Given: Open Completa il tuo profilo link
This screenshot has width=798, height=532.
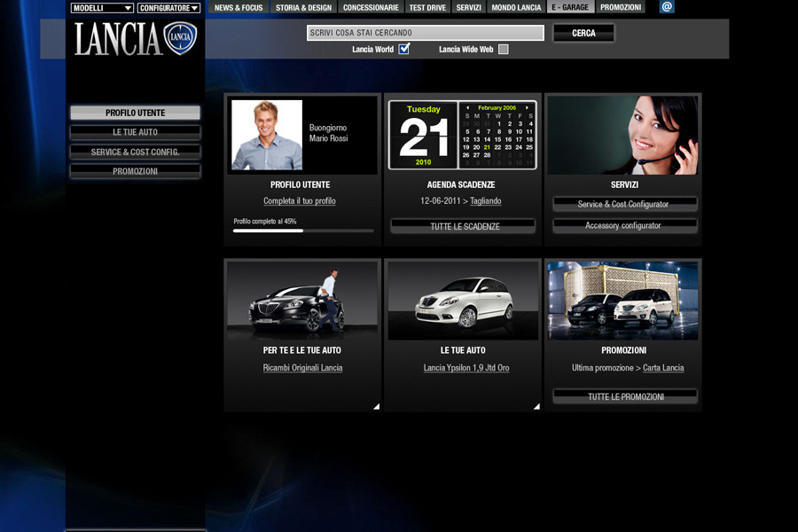Looking at the screenshot, I should (300, 201).
